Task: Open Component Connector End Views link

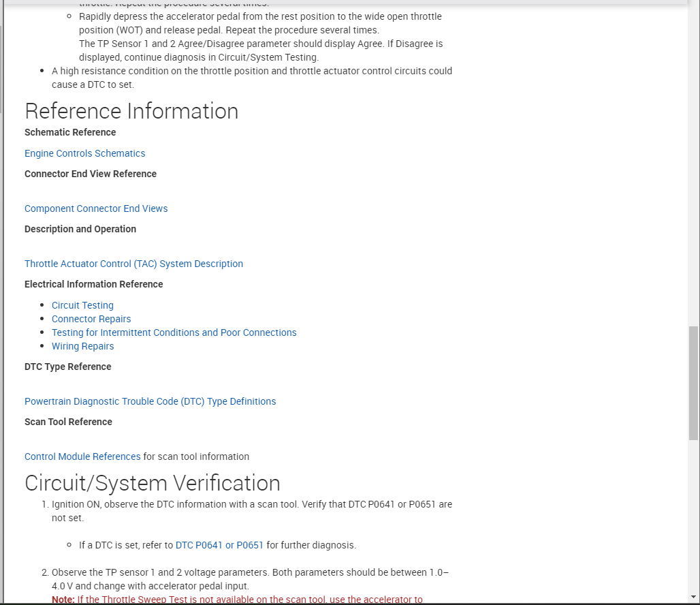Action: [x=96, y=208]
